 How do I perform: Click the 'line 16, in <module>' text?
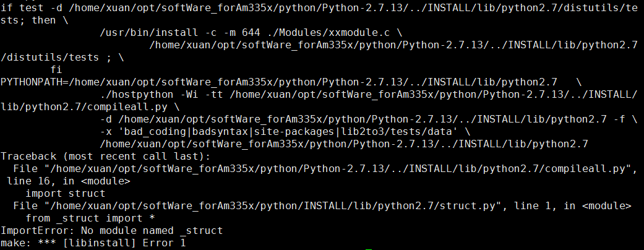pyautogui.click(x=68, y=181)
